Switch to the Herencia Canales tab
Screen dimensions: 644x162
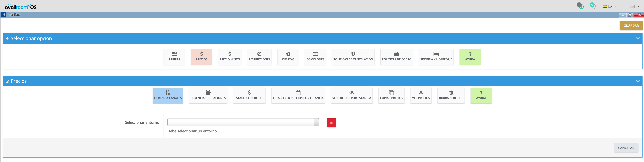[x=168, y=95]
